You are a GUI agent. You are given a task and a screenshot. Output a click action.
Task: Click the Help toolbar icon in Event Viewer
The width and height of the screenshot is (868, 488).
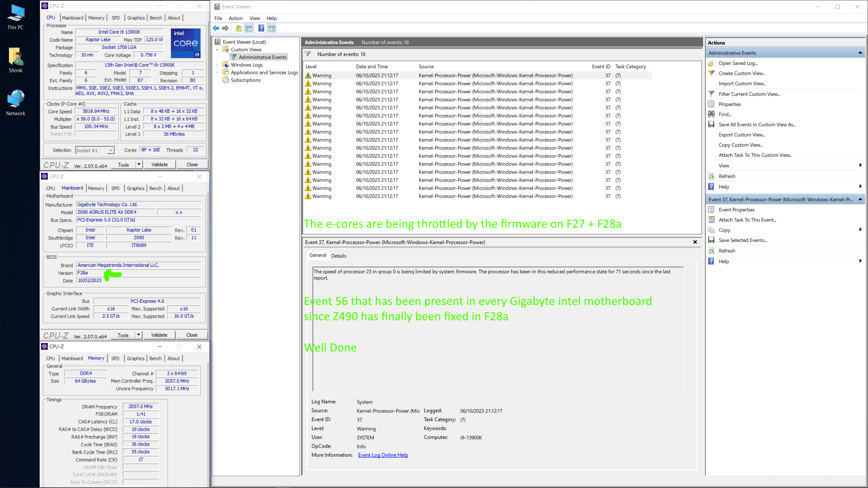tap(261, 28)
